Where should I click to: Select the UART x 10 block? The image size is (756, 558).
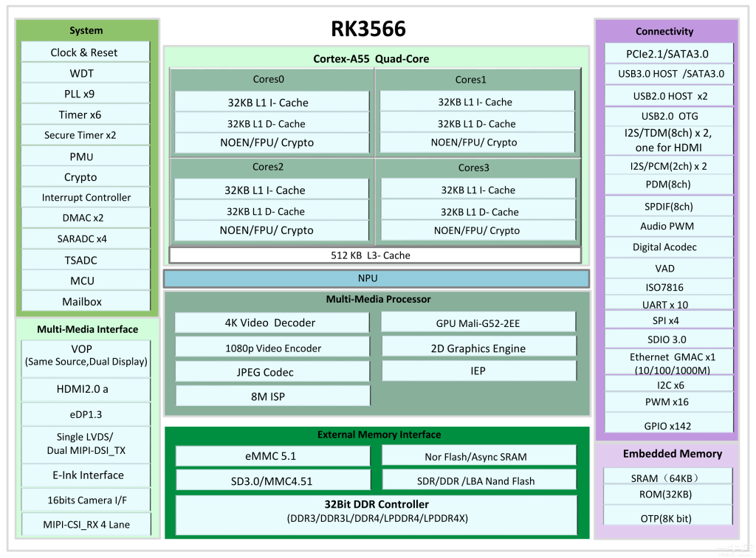click(x=669, y=304)
